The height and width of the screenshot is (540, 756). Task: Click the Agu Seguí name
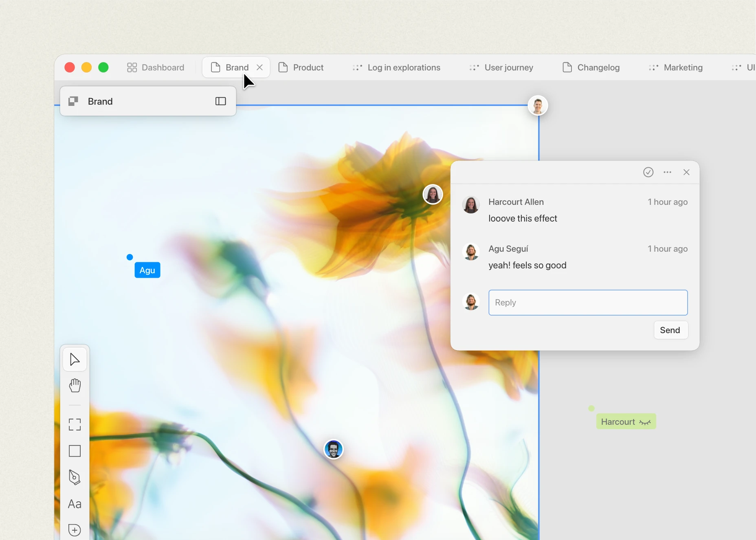tap(508, 249)
